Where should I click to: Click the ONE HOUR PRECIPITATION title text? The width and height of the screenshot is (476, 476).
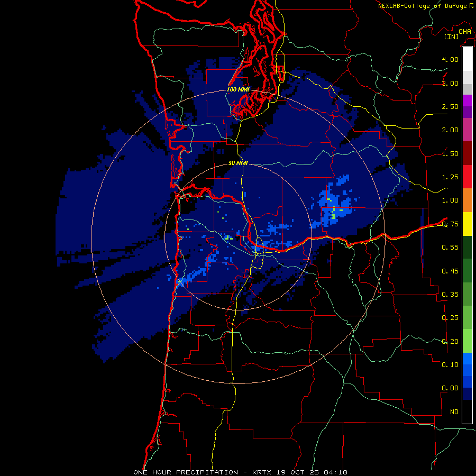point(186,472)
